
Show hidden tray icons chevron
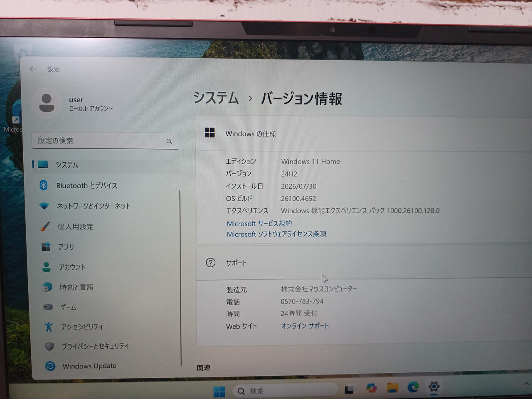point(526,384)
